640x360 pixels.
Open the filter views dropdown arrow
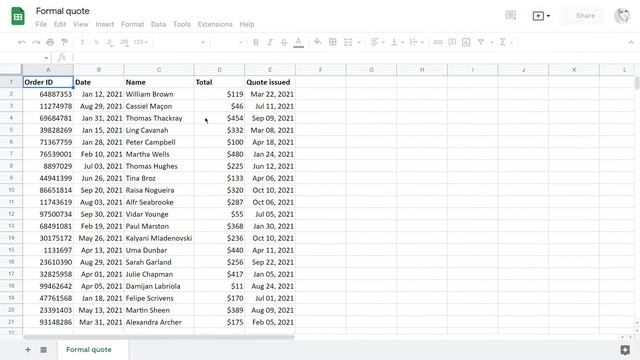pyautogui.click(x=491, y=42)
